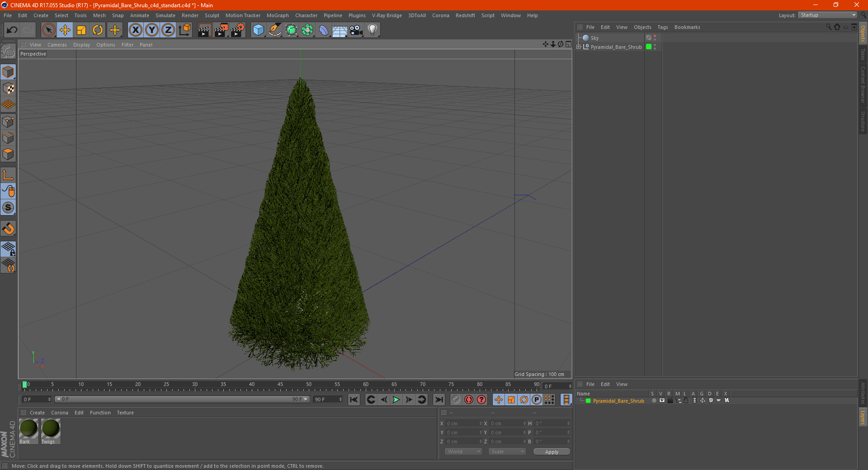Screen dimensions: 868x470
Task: Play animation forward
Action: [396, 399]
